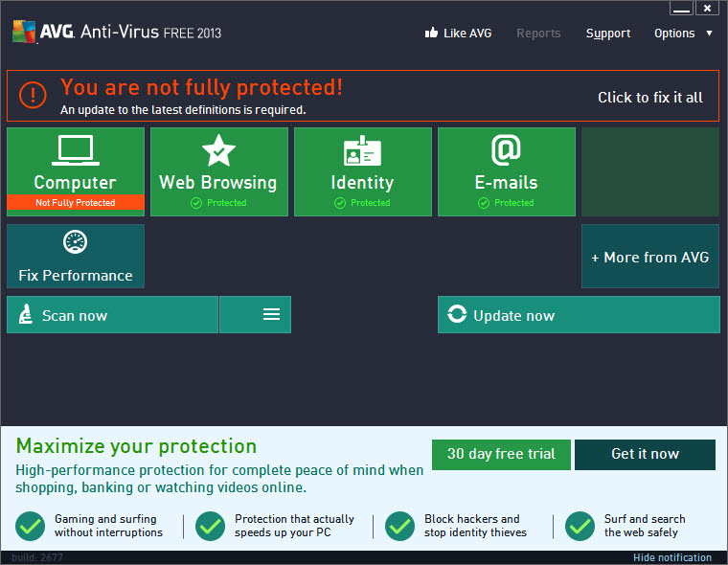
Task: Click the orange exclamation warning icon
Action: tap(33, 95)
